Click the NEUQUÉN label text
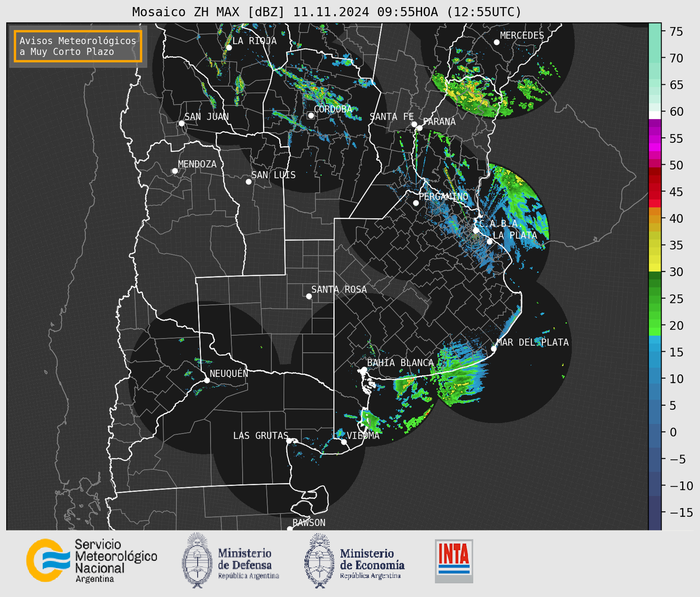Screen dimensions: 700x597 pos(229,373)
